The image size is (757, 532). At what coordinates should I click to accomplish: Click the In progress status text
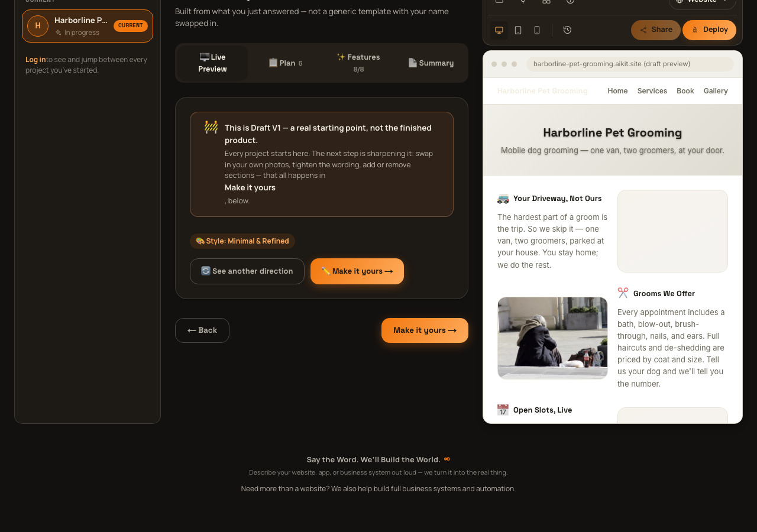coord(82,33)
